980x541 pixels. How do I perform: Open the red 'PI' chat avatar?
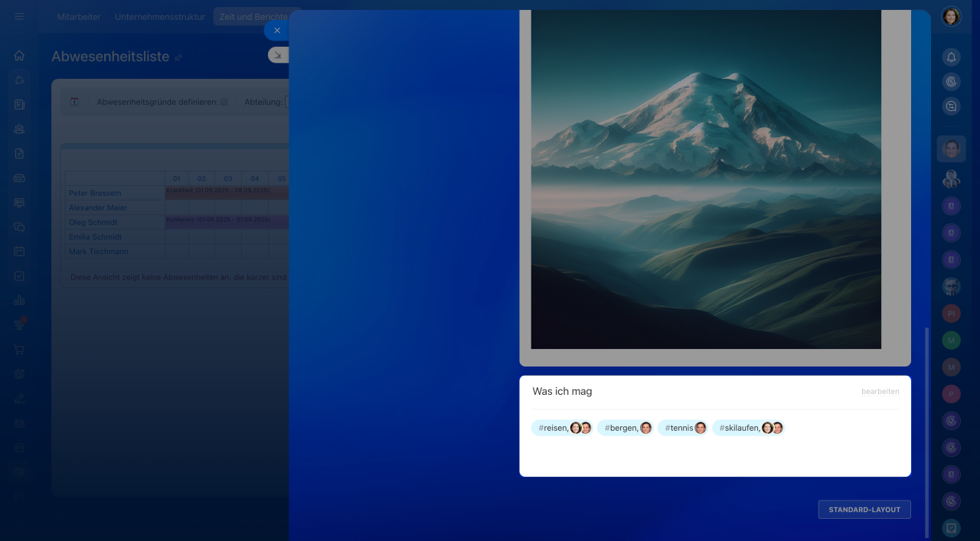[x=951, y=313]
